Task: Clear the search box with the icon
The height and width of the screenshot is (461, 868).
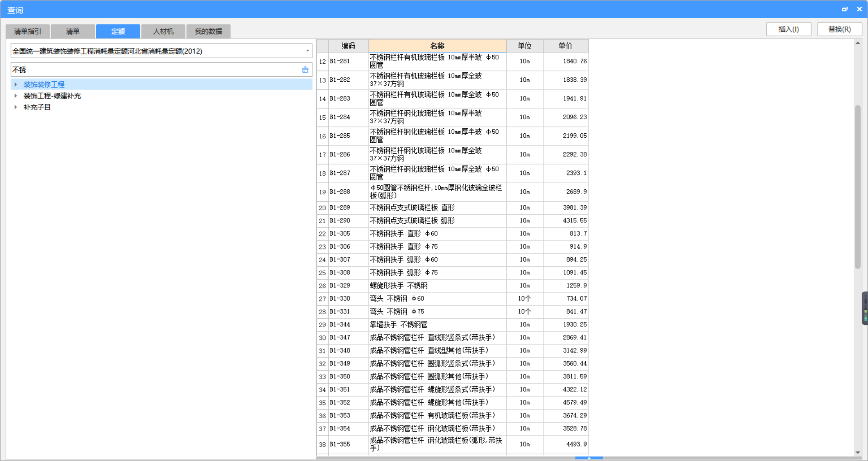Action: [305, 70]
